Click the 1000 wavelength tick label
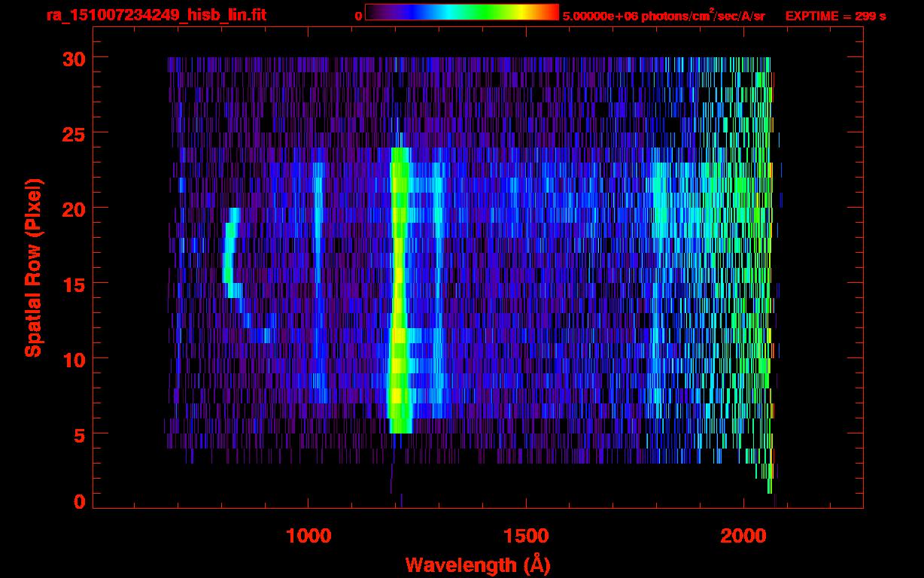 [309, 535]
